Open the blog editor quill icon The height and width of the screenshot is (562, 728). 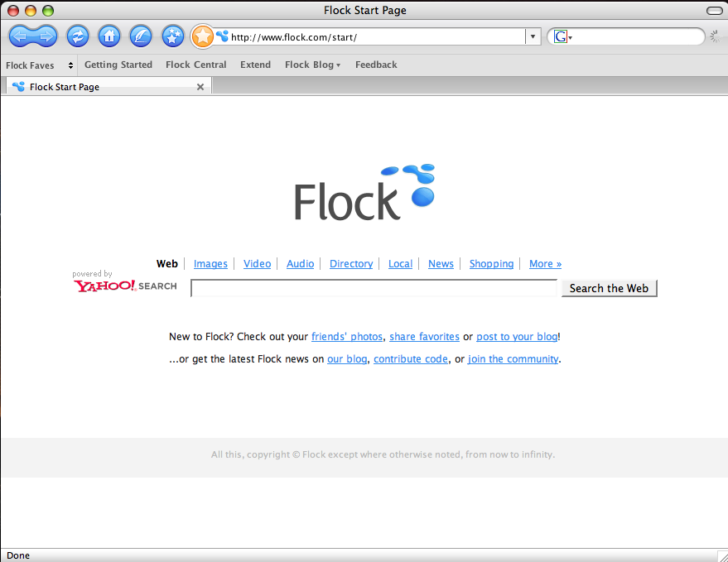point(141,36)
